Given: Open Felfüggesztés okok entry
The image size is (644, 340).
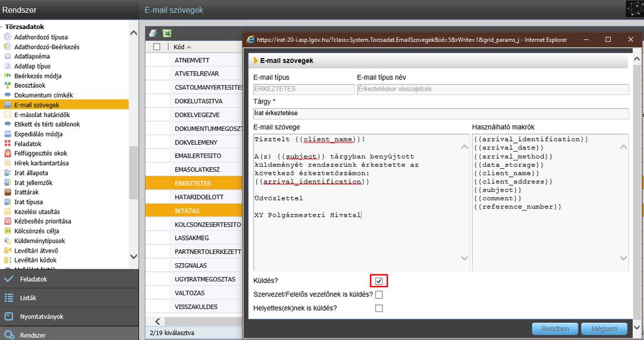Looking at the screenshot, I should click(41, 154).
